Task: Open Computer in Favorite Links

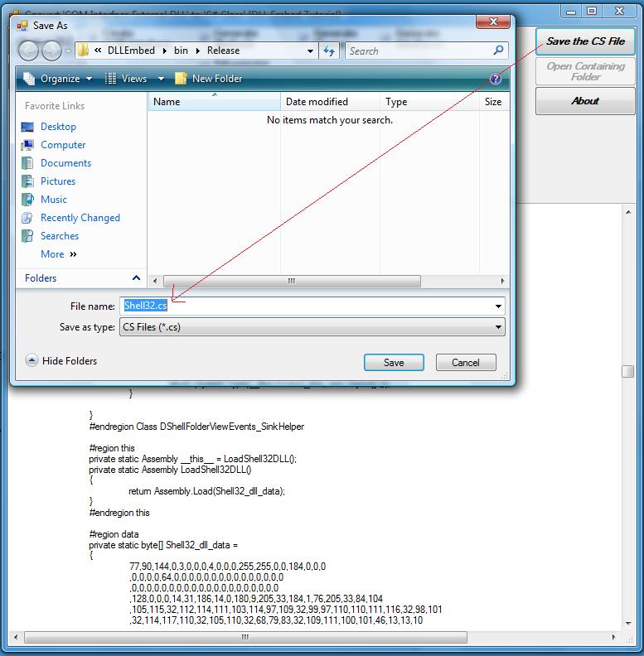Action: [63, 145]
